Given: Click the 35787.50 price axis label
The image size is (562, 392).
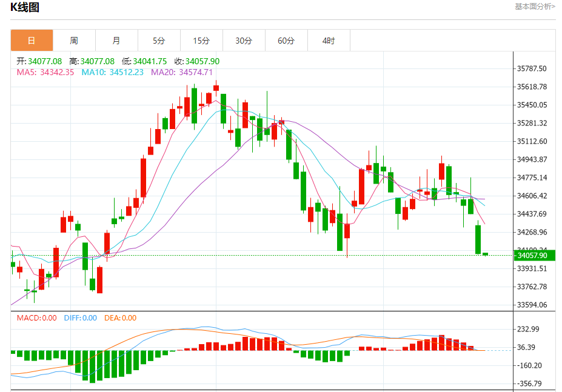Looking at the screenshot, I should click(x=532, y=68).
